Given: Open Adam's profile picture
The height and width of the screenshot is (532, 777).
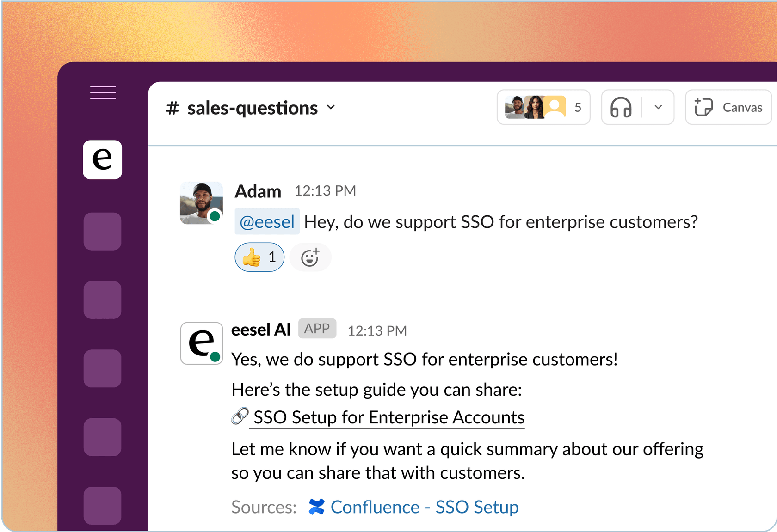Looking at the screenshot, I should click(x=201, y=203).
